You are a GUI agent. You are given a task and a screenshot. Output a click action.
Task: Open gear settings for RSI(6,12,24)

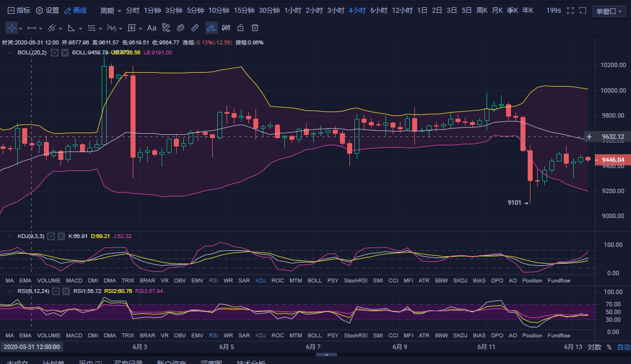coord(56,291)
